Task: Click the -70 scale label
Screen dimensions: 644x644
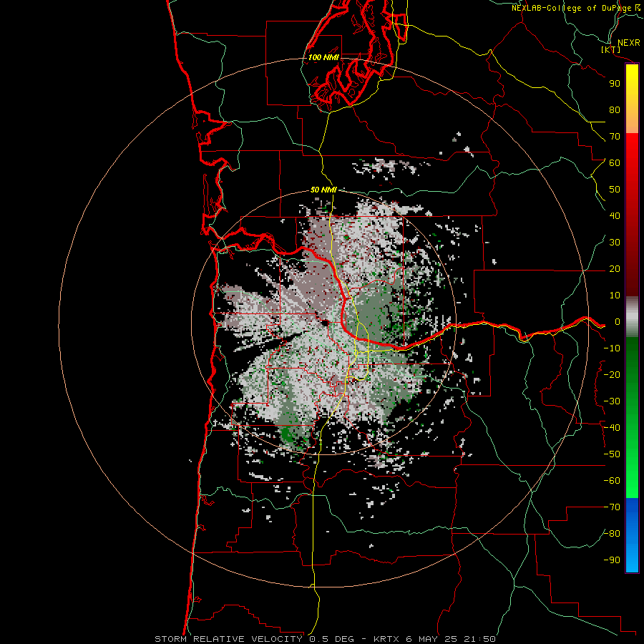Action: click(x=612, y=507)
